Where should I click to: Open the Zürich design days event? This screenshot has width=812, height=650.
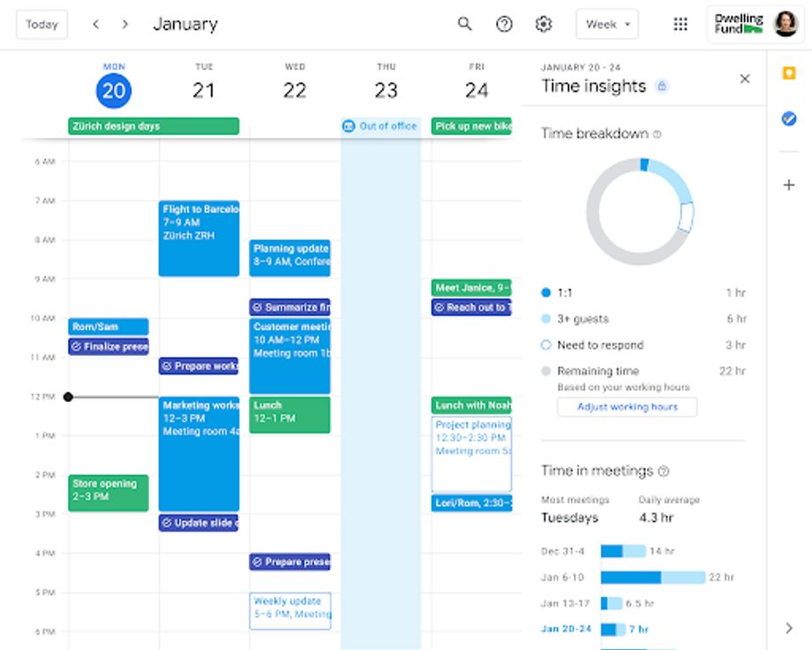(x=154, y=126)
